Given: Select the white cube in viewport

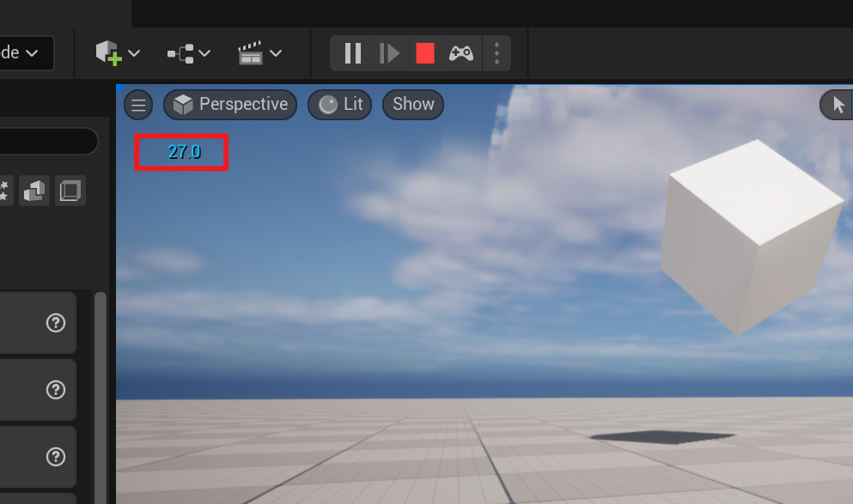Looking at the screenshot, I should [752, 238].
